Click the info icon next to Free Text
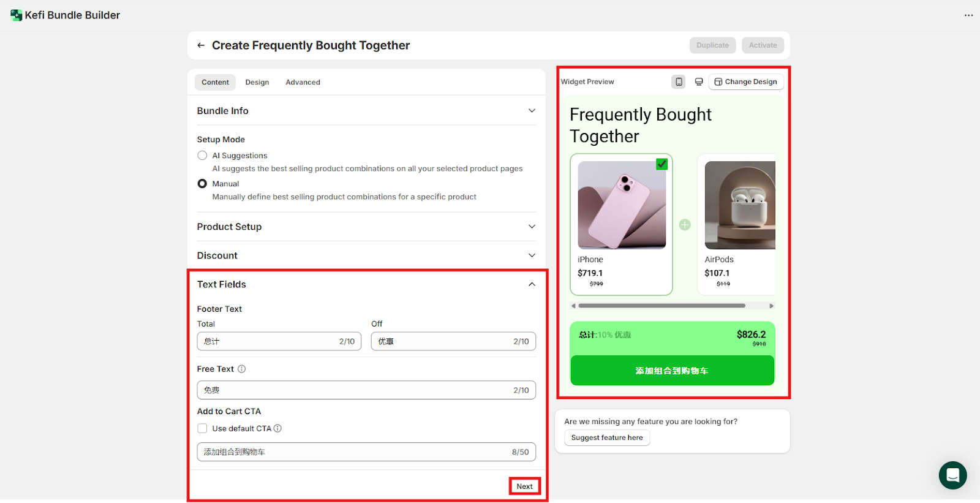Image resolution: width=980 pixels, height=503 pixels. [x=242, y=369]
